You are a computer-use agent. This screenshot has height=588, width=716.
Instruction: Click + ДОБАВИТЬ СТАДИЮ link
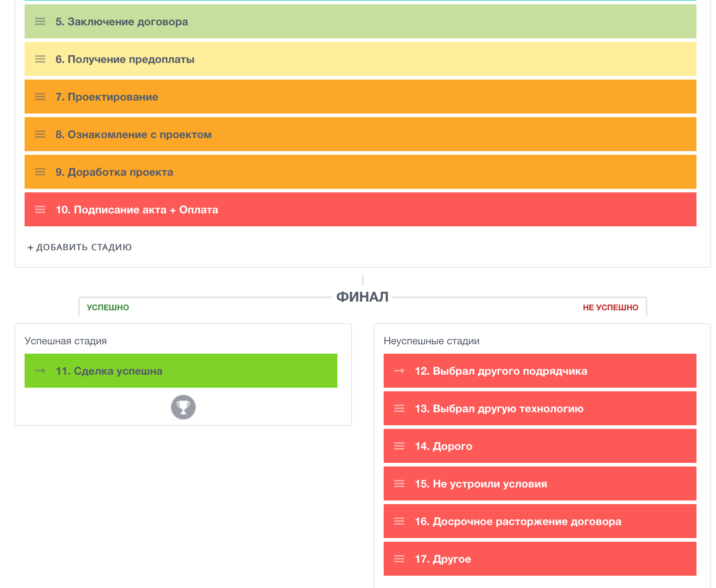tap(80, 247)
